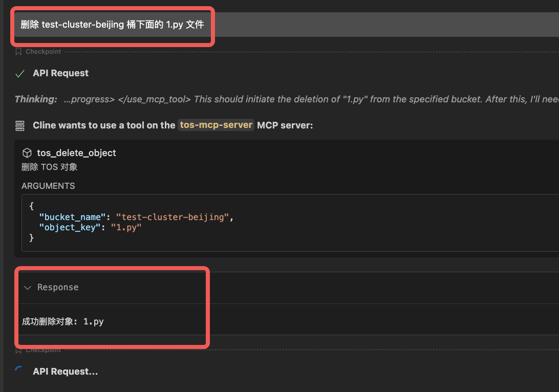
Task: Click the "bucket_name" key in the arguments
Action: click(73, 217)
